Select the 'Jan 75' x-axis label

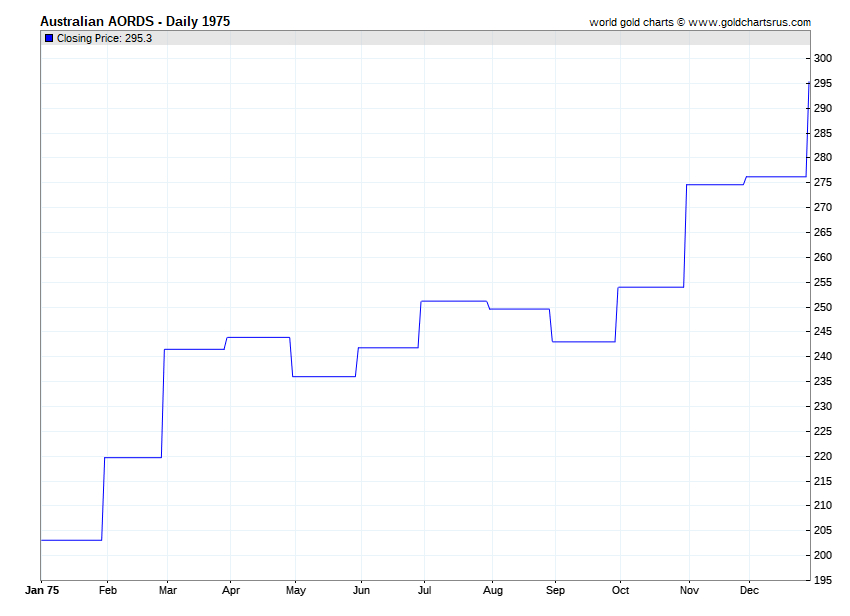click(42, 591)
